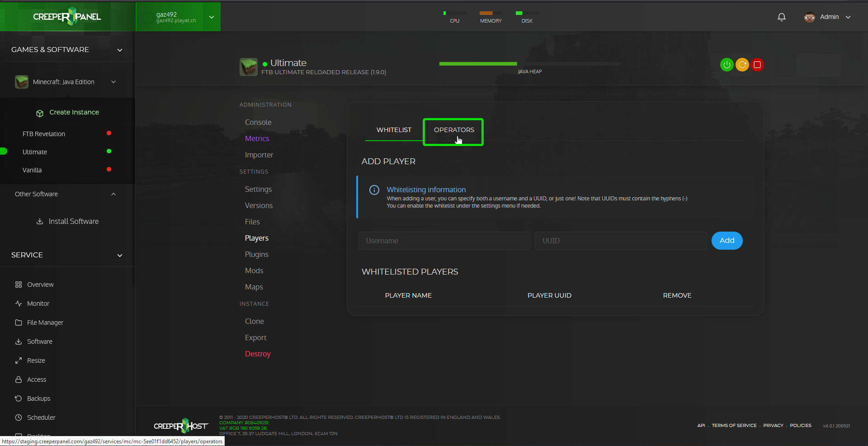The image size is (868, 446).
Task: Open the Maps page
Action: [254, 287]
